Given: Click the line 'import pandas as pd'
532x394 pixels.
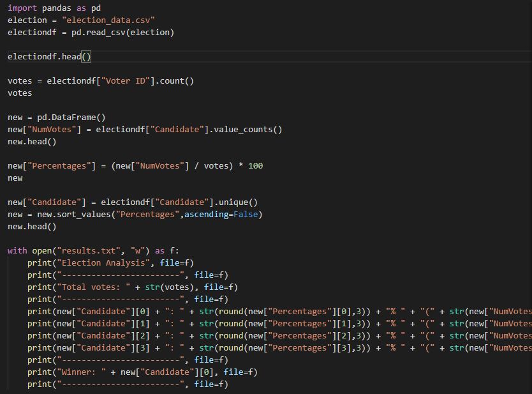Looking at the screenshot, I should (54, 8).
